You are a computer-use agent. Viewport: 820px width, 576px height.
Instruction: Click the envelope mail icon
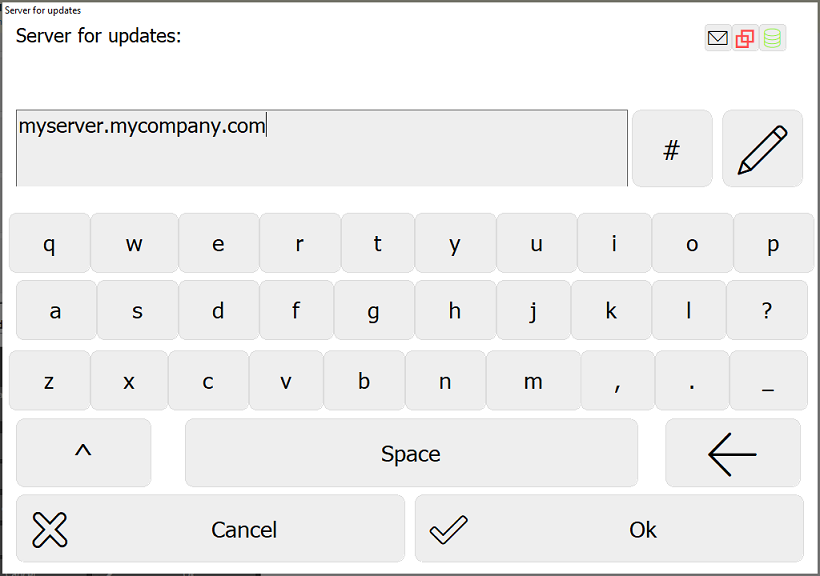(x=718, y=38)
